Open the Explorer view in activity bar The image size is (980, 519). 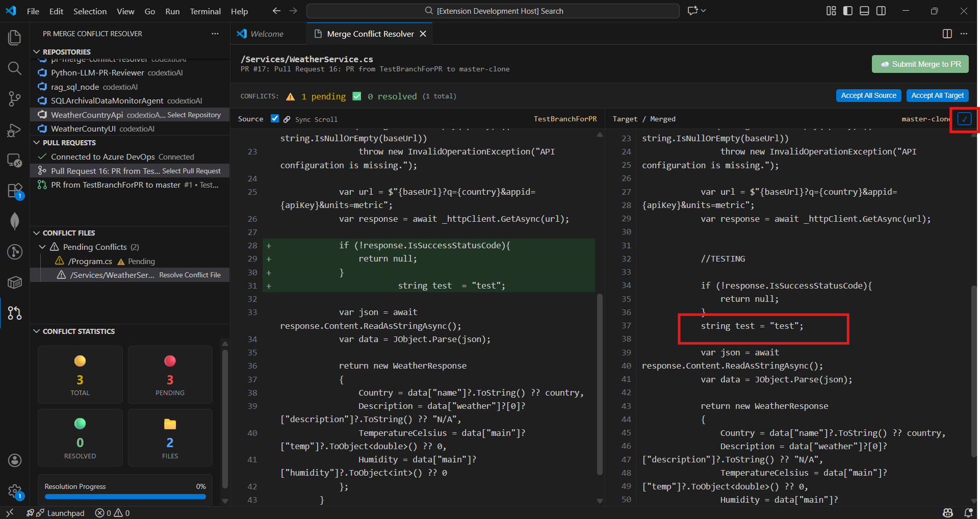tap(15, 38)
